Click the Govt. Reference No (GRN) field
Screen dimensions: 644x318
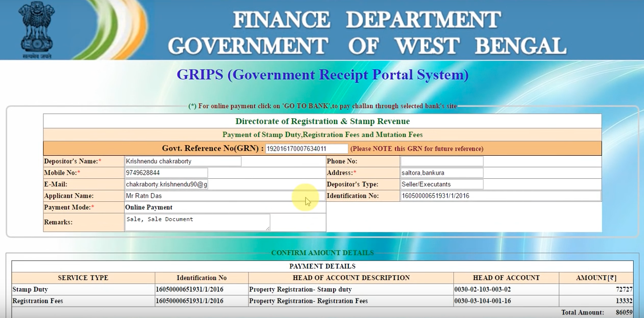click(306, 149)
